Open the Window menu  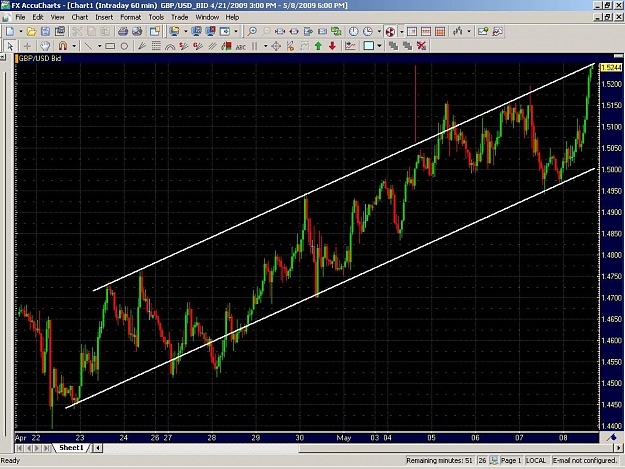pyautogui.click(x=207, y=17)
